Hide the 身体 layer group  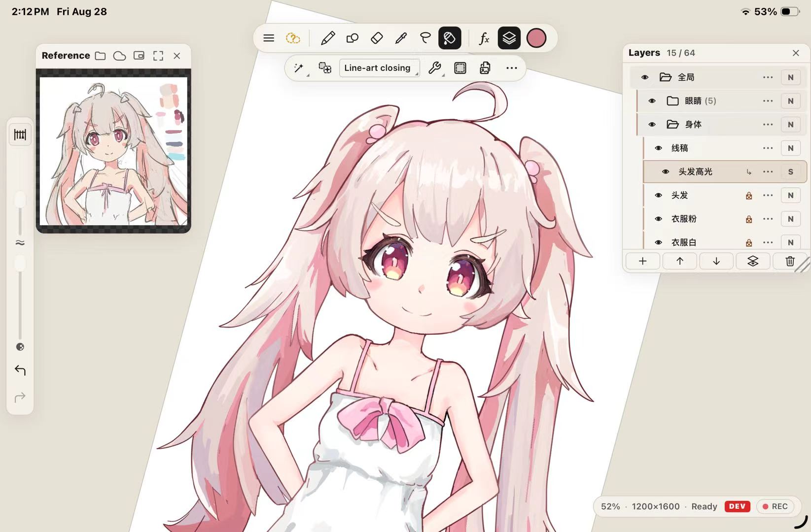(652, 125)
